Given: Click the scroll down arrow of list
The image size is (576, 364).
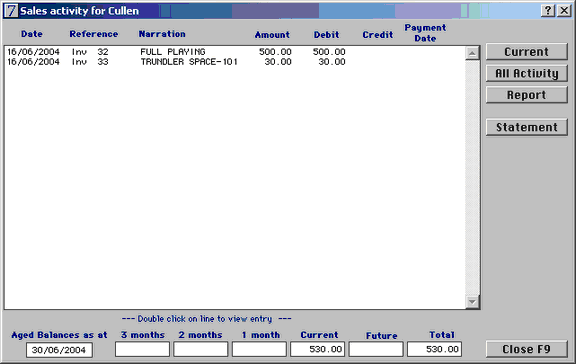Looking at the screenshot, I should pos(472,302).
